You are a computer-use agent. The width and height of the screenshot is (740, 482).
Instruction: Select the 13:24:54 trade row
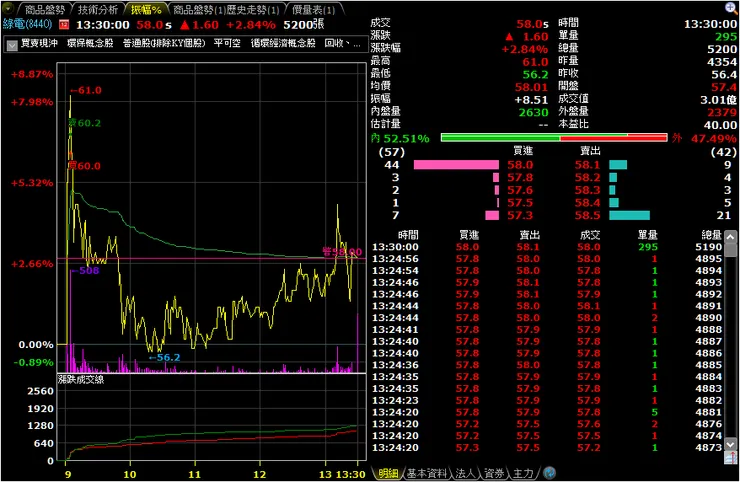click(x=547, y=271)
